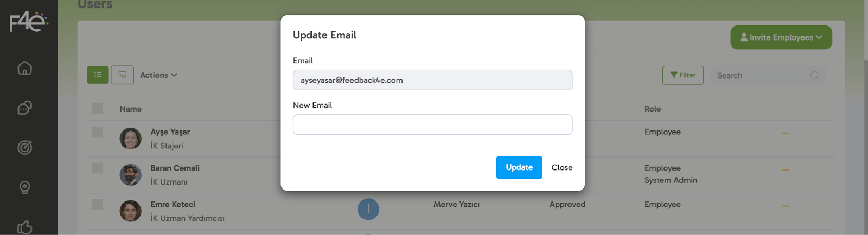Viewport: 868px width, 235px height.
Task: Click the New Email input field
Action: [432, 125]
